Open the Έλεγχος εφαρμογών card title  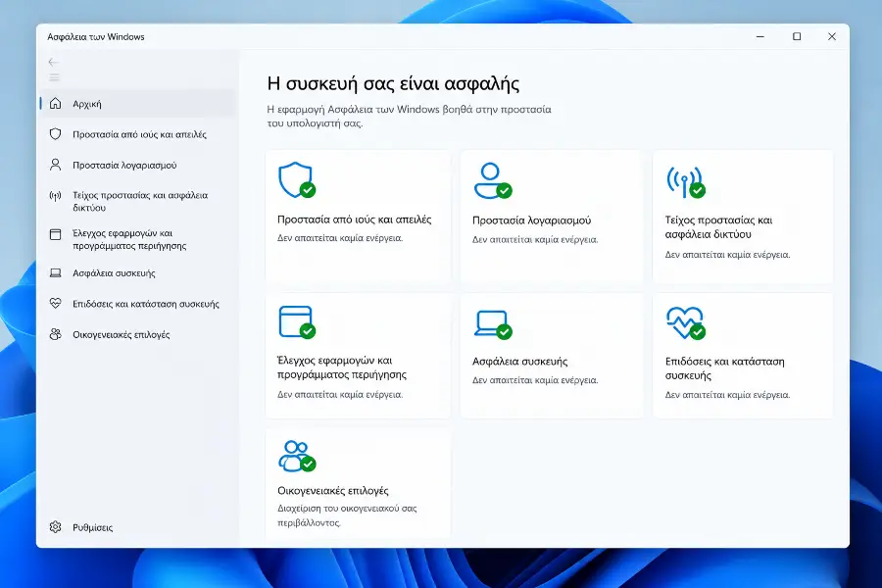tap(342, 367)
